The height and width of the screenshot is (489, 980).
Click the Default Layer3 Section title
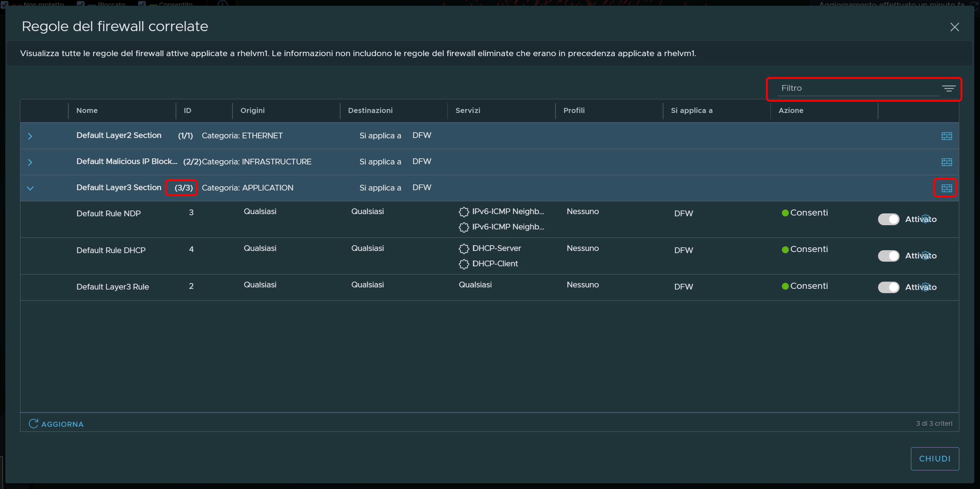(119, 187)
